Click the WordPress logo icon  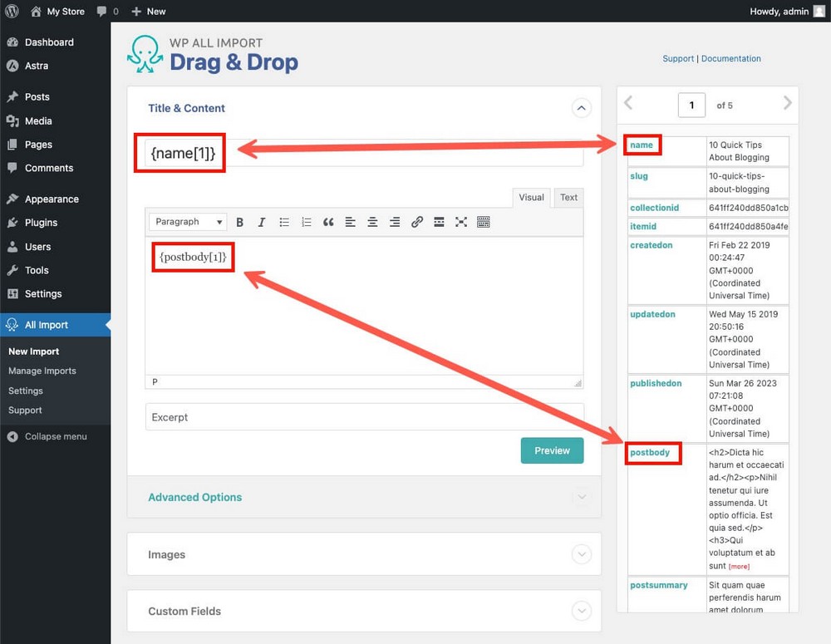click(x=12, y=11)
